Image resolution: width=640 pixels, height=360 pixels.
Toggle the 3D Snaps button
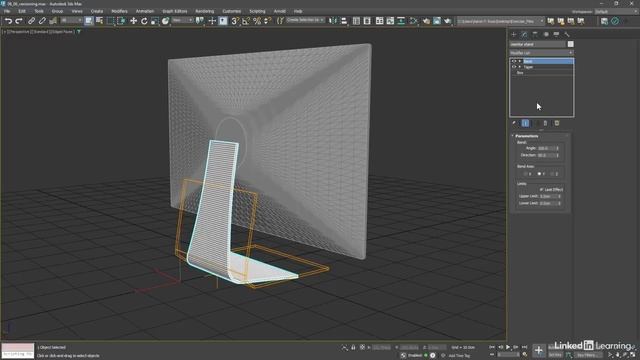pos(235,21)
